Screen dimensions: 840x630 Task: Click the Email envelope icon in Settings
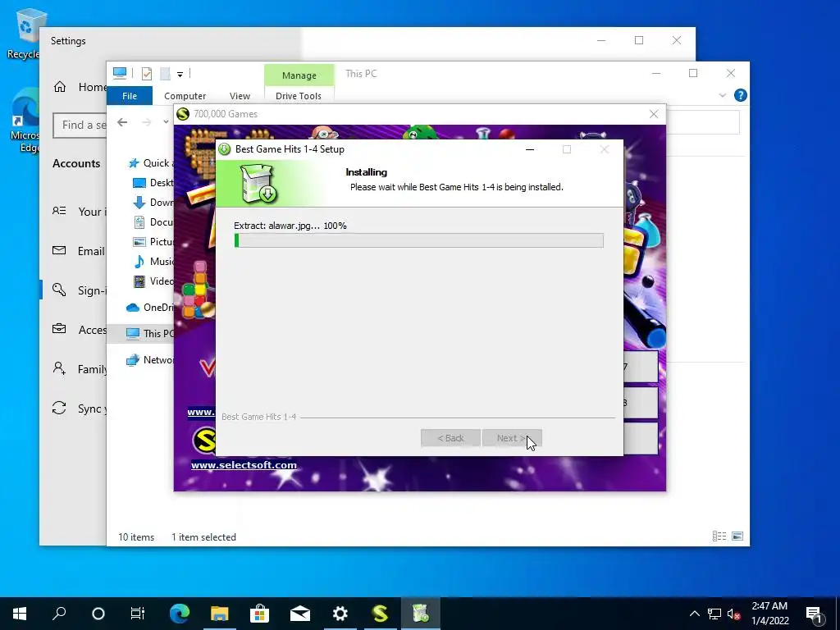59,250
